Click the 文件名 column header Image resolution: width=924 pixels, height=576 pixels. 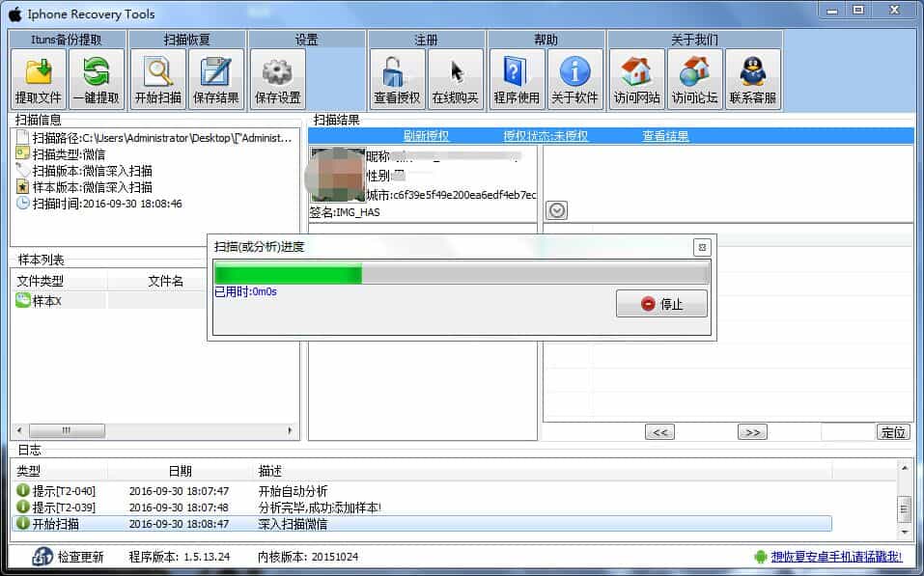166,282
